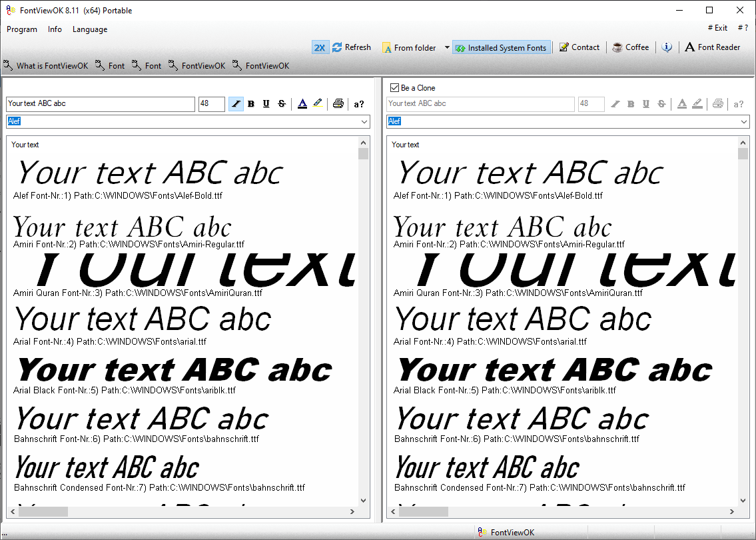Click the left panel horizontal scrollbar thumb

pos(43,511)
